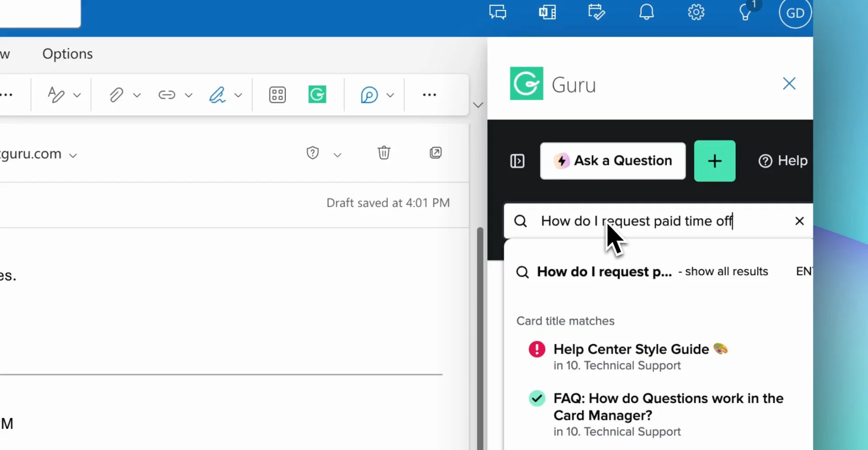Open the notifications bell
This screenshot has width=868, height=450.
point(646,12)
